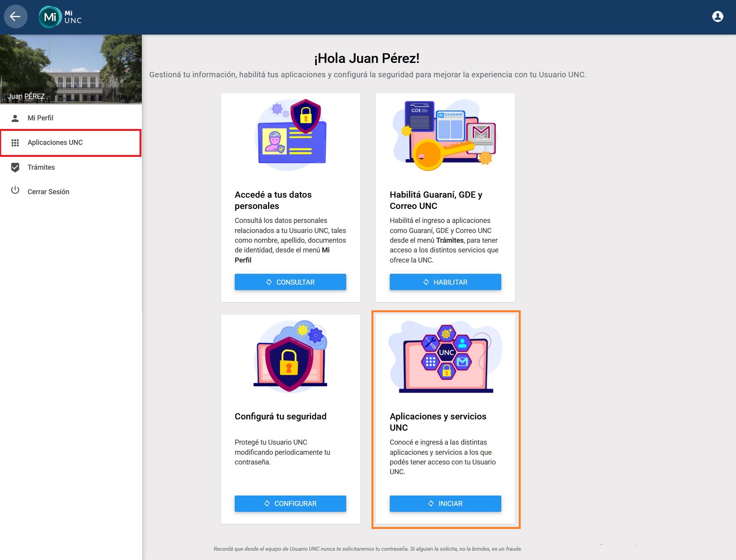Viewport: 736px width, 560px height.
Task: Click the CONFIGURAR button
Action: click(290, 503)
